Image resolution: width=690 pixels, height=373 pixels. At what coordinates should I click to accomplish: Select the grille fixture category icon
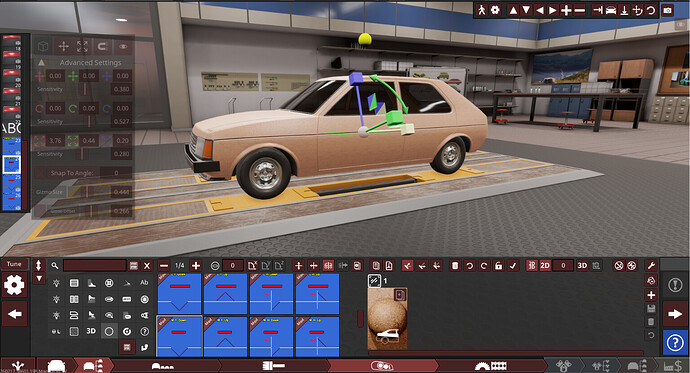(x=74, y=283)
